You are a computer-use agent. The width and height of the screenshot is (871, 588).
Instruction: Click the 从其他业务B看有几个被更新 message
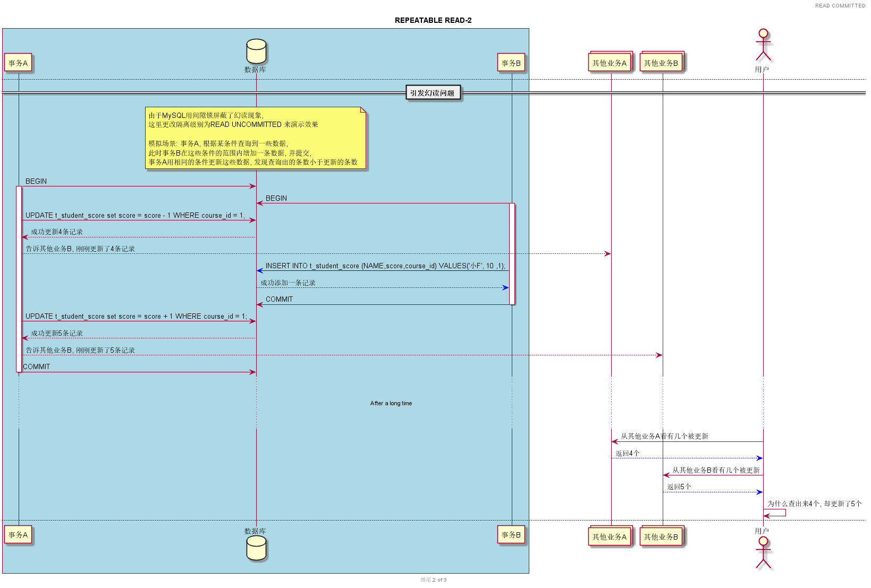coord(716,470)
